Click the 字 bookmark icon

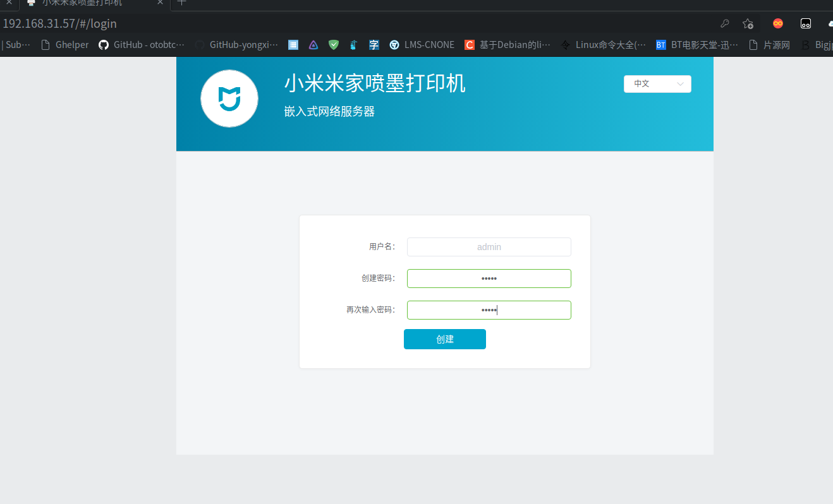(x=374, y=45)
